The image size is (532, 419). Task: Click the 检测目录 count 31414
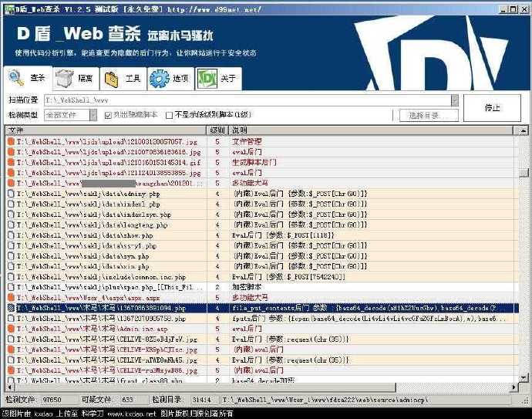coord(201,400)
